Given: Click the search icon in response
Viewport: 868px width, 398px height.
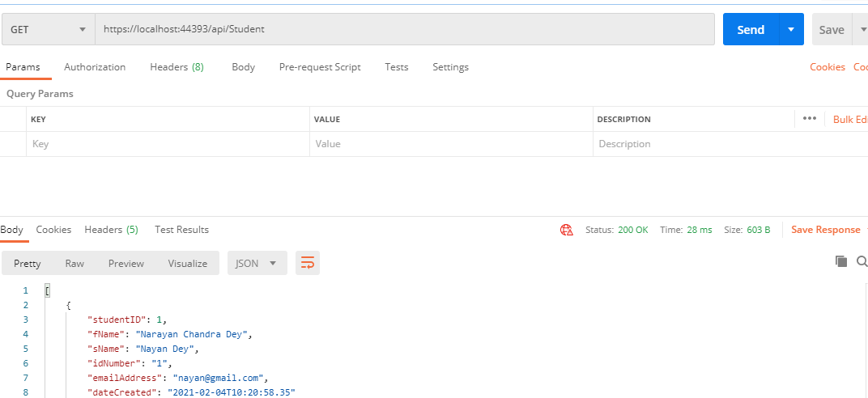Looking at the screenshot, I should click(862, 261).
